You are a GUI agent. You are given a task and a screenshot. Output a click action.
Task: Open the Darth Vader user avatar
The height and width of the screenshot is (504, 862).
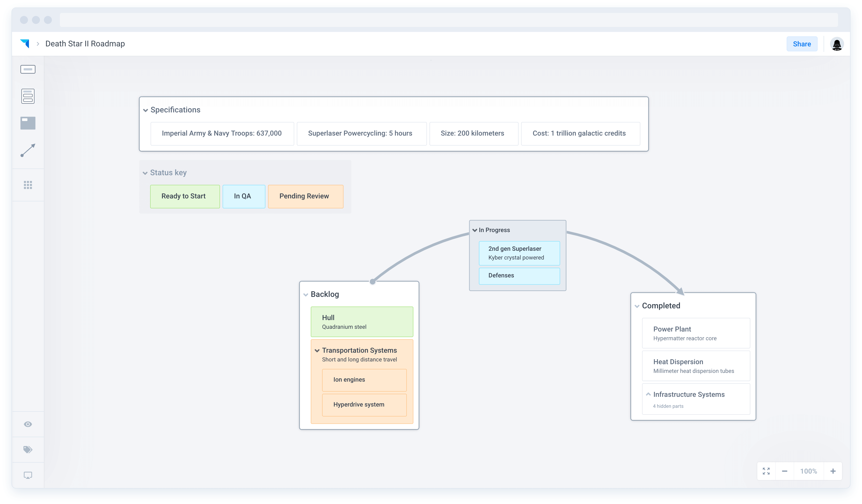[837, 44]
